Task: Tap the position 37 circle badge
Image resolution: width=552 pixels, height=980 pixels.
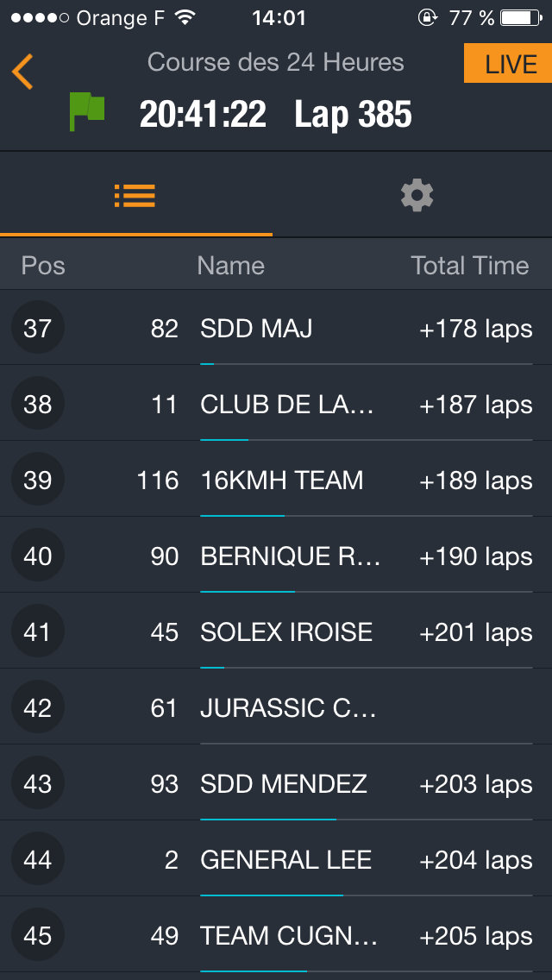Action: [x=38, y=329]
